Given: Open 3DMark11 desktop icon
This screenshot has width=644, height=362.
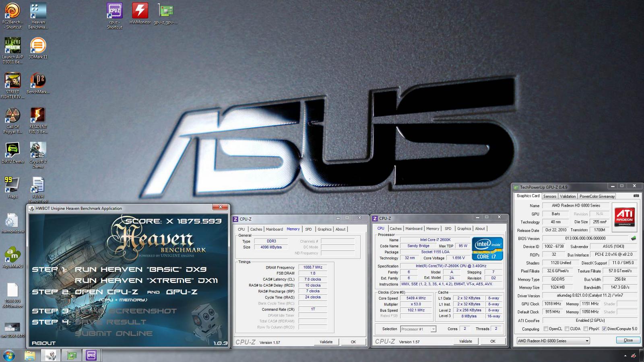Looking at the screenshot, I should 38,48.
